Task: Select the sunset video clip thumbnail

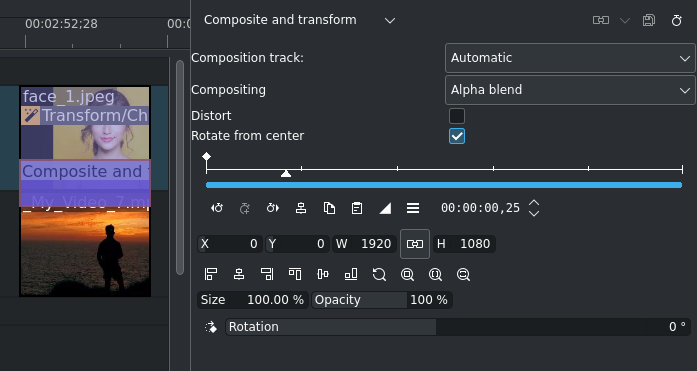Action: click(84, 253)
